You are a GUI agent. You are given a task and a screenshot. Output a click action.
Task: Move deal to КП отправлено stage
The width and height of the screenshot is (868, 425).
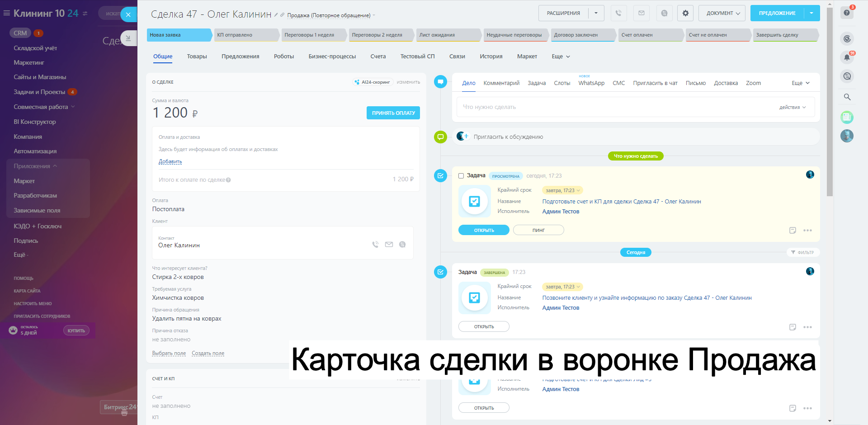tap(247, 35)
